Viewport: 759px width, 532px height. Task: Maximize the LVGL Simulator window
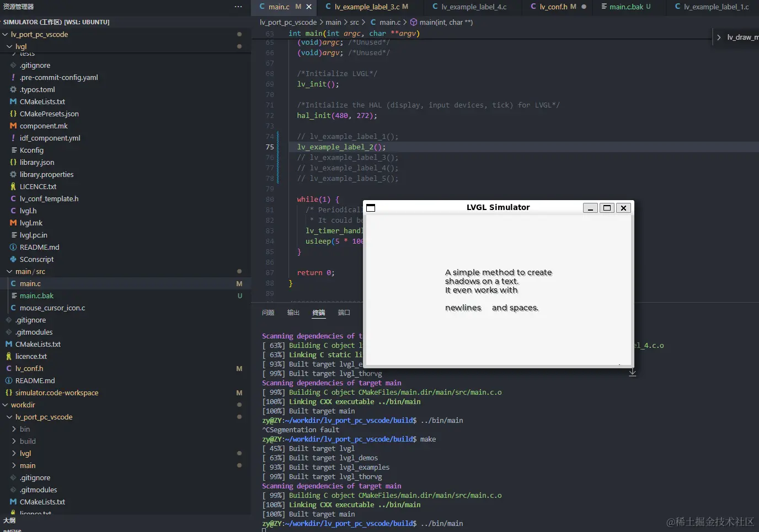[607, 208]
